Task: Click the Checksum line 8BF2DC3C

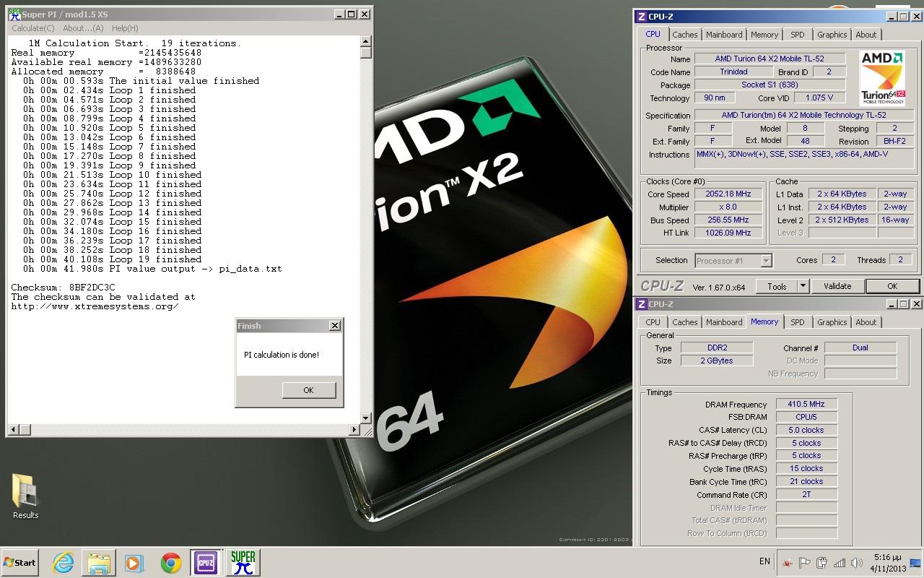Action: pyautogui.click(x=63, y=288)
